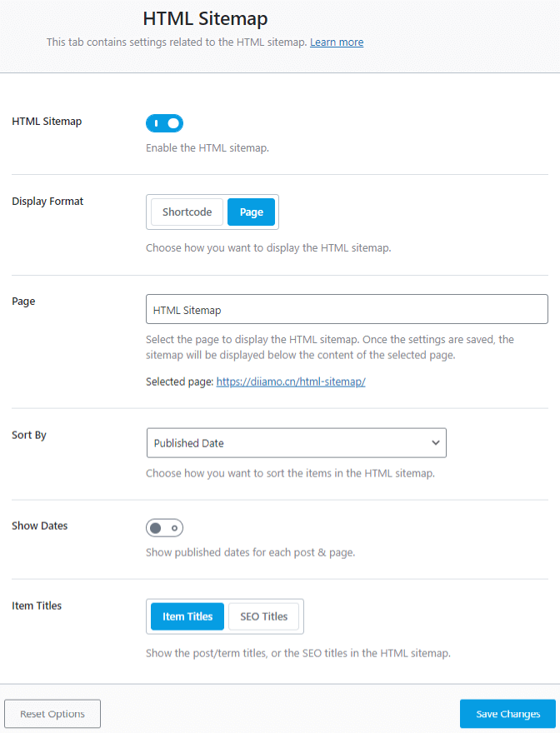Switch to SEO Titles option

[263, 616]
